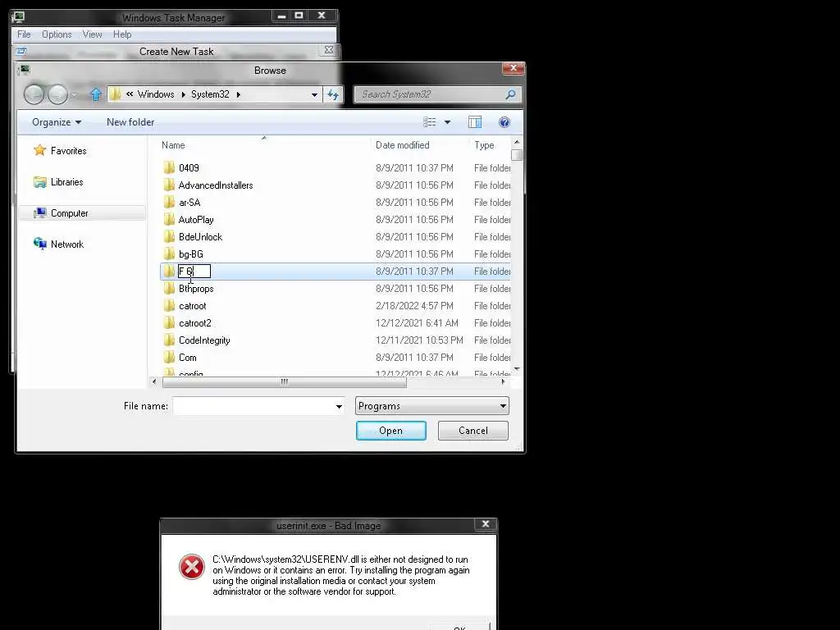Viewport: 840px width, 630px height.
Task: Click the scroll right arrow of file list
Action: [503, 382]
